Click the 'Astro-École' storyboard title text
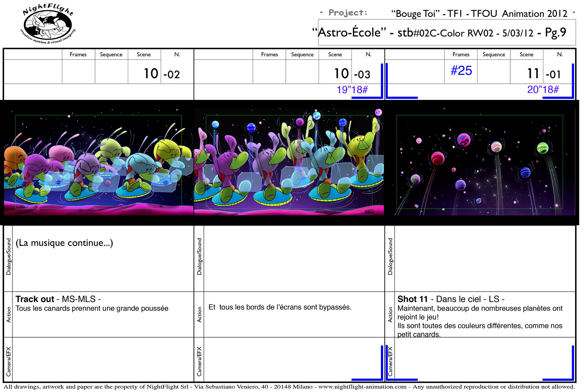Screen dimensions: 587x392 (349, 32)
